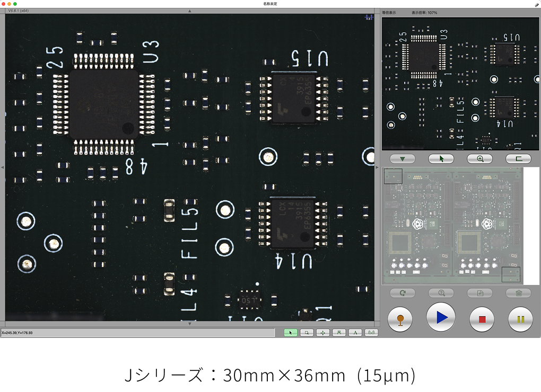Click the magnifier with question mark button
541x392 pixels.
tap(441, 293)
